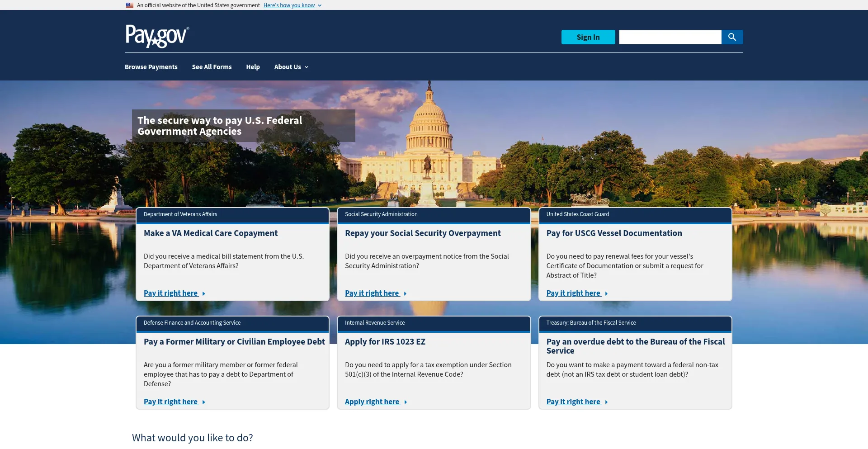Go to See All Forms
Image resolution: width=868 pixels, height=449 pixels.
pos(212,67)
